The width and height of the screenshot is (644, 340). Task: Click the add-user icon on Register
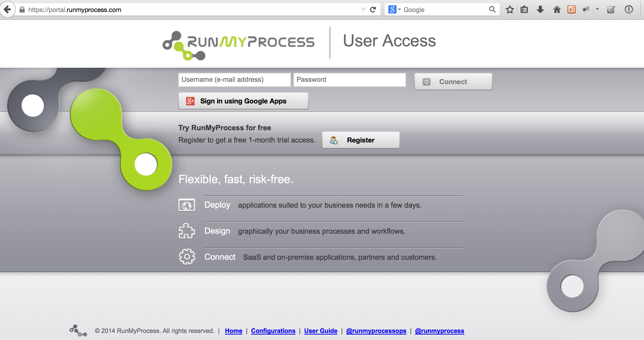(x=334, y=140)
